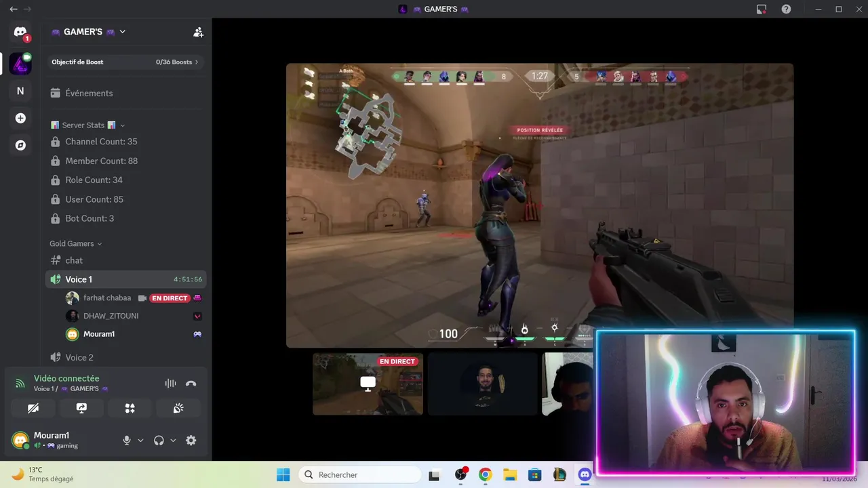Click the Role Count: 34 locked channel
The width and height of the screenshot is (868, 488).
pyautogui.click(x=126, y=180)
